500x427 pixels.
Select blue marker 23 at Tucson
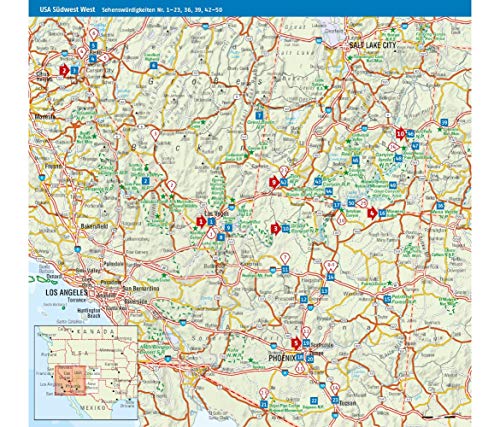click(x=335, y=400)
